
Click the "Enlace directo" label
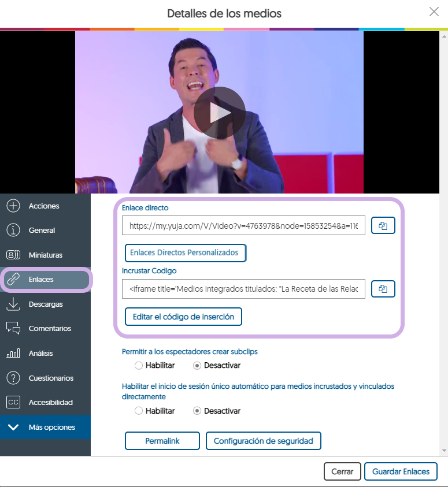point(145,208)
